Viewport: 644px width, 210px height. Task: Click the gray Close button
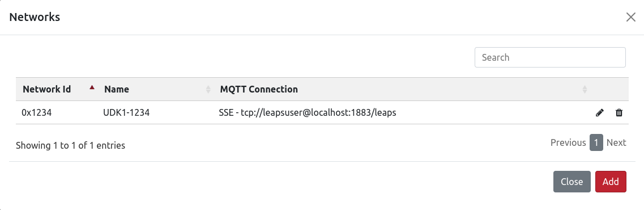pos(572,182)
